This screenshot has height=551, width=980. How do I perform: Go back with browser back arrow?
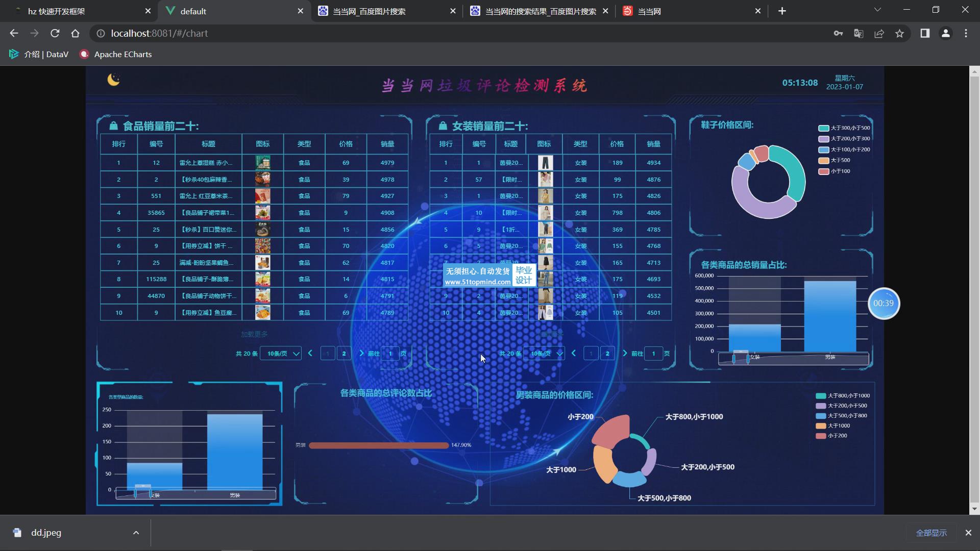tap(14, 33)
